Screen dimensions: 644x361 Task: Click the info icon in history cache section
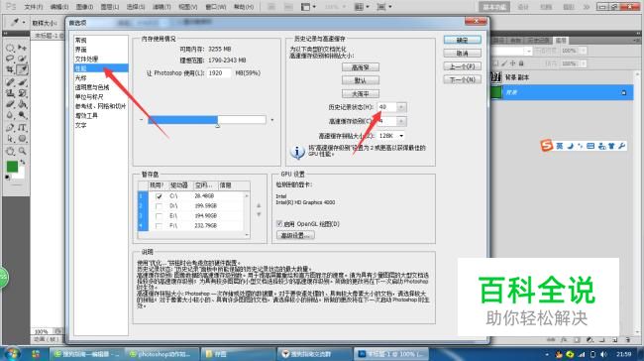coord(297,152)
